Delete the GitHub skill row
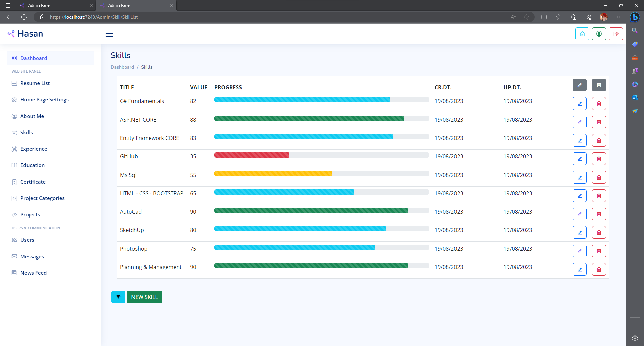The height and width of the screenshot is (346, 644). point(599,159)
